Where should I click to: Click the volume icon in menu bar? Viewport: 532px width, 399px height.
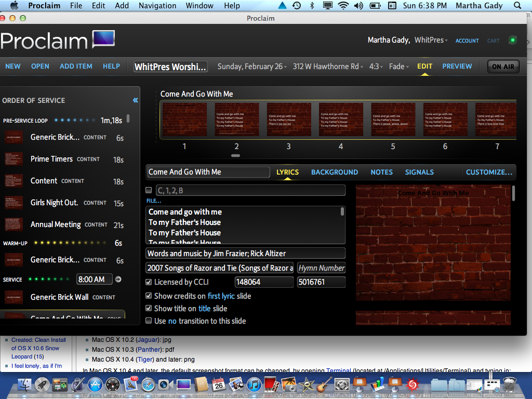pos(358,5)
